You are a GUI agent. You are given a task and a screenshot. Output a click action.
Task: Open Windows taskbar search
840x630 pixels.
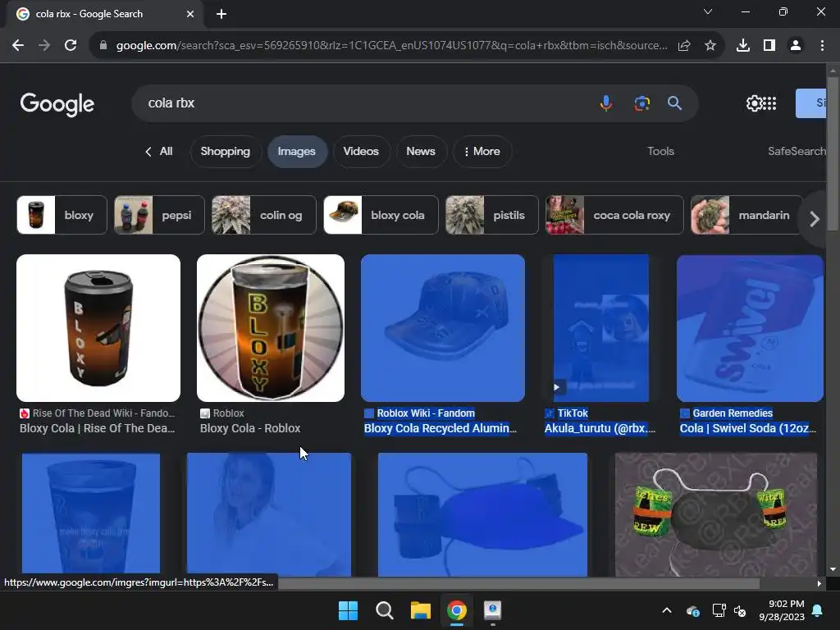384,610
